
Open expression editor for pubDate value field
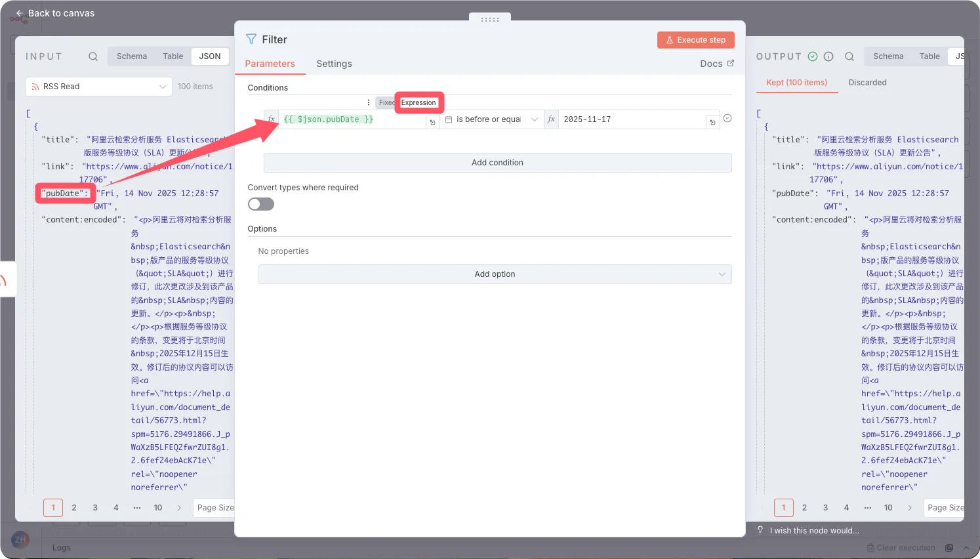click(x=432, y=122)
